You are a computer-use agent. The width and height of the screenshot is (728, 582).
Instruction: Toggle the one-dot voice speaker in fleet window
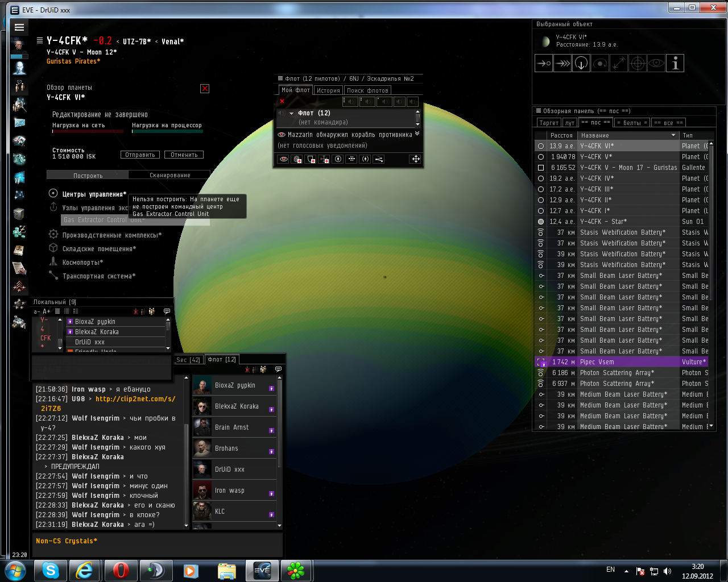(384, 102)
